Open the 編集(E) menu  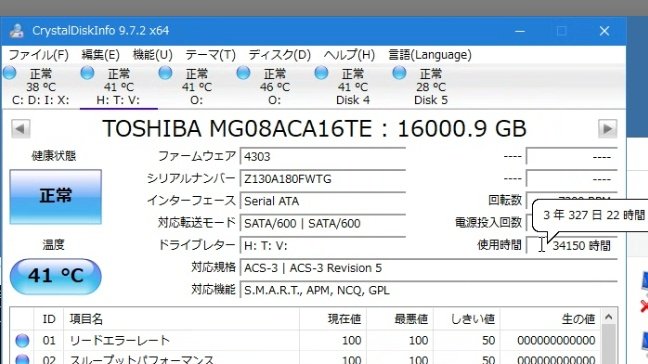[100, 55]
